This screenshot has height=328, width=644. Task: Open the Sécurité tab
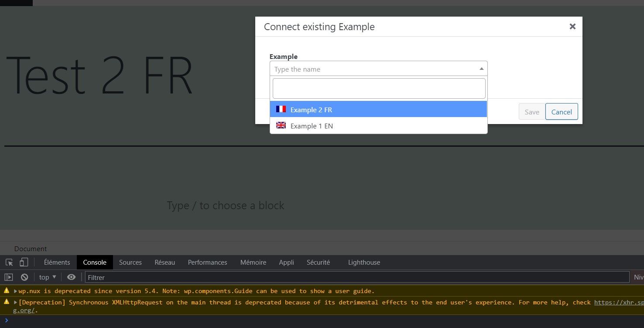[x=318, y=262]
